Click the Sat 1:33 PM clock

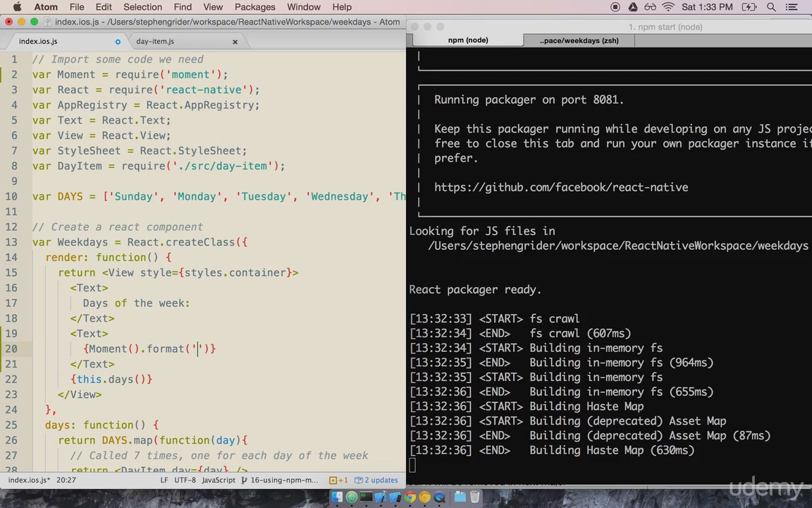707,7
